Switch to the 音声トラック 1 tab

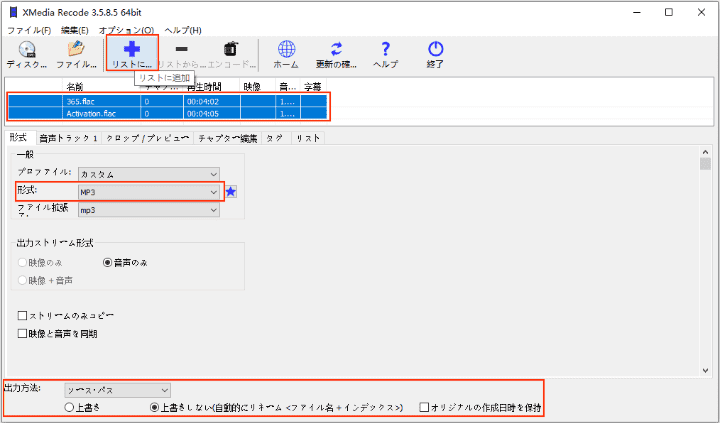(69, 138)
